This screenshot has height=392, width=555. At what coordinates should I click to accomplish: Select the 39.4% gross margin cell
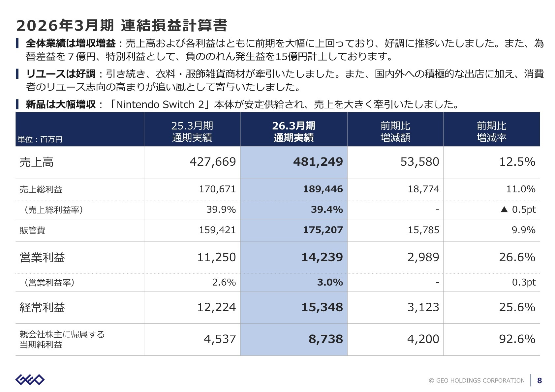pos(327,210)
